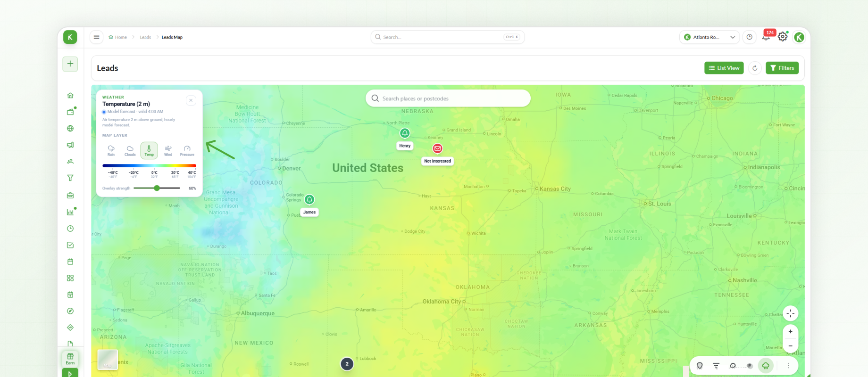Open the history clock icon in header

click(x=750, y=37)
